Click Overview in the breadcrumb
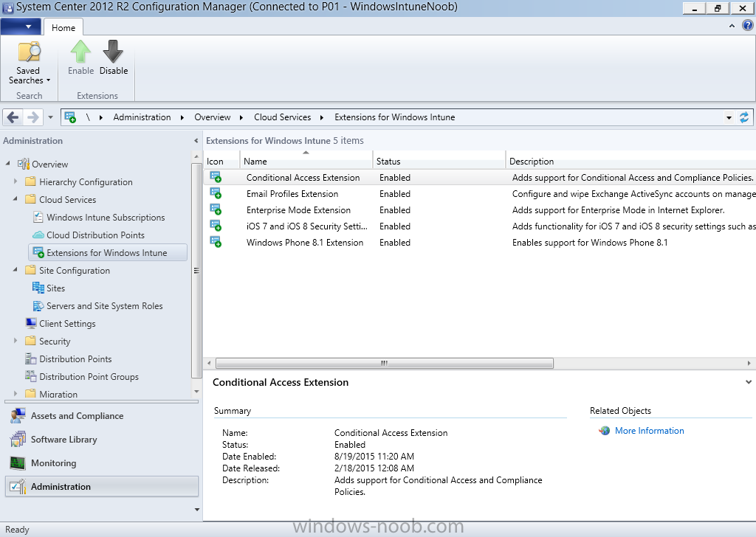Image resolution: width=756 pixels, height=537 pixels. [x=212, y=117]
